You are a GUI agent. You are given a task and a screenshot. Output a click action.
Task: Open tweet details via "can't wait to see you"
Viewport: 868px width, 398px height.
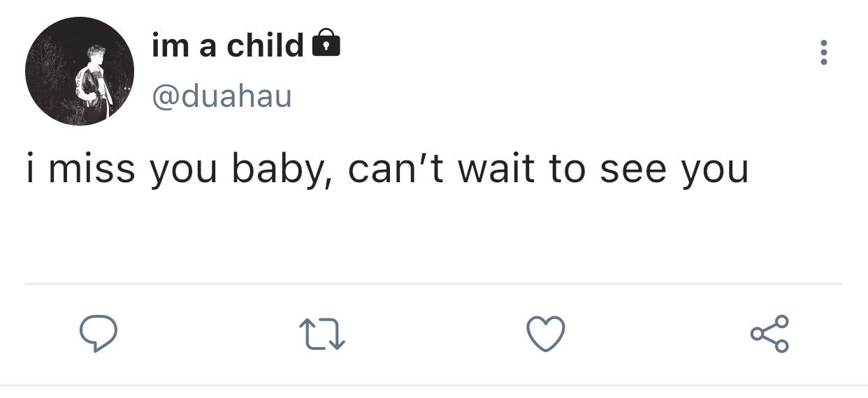tap(547, 170)
